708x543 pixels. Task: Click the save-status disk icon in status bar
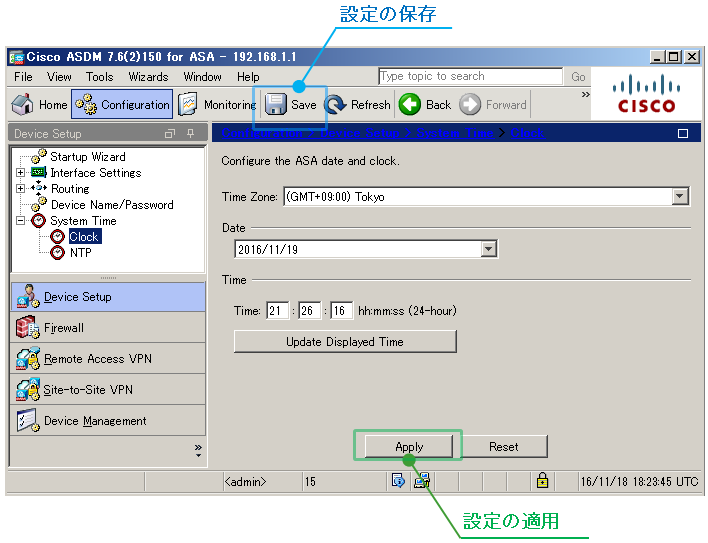(x=422, y=481)
